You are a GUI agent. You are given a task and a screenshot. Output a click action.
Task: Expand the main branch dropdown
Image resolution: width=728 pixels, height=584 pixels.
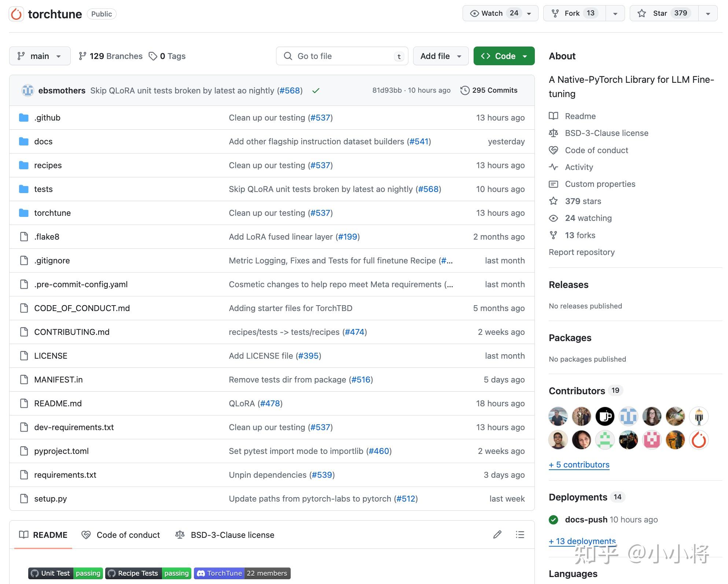pyautogui.click(x=40, y=56)
